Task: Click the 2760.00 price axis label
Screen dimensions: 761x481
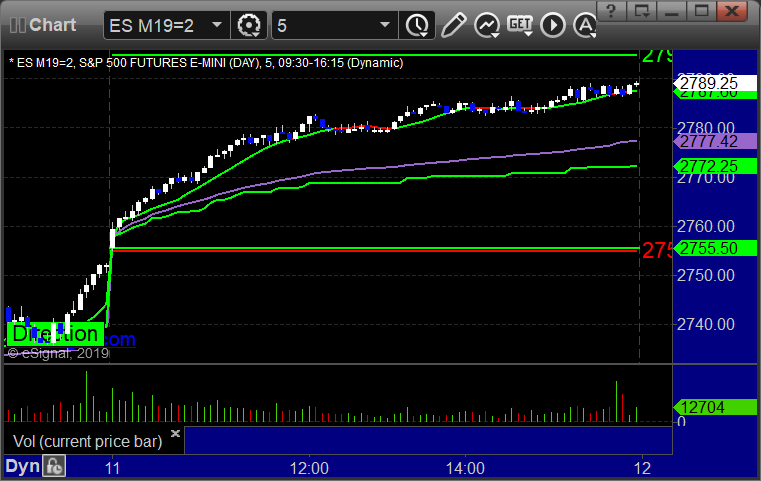Action: pyautogui.click(x=706, y=226)
